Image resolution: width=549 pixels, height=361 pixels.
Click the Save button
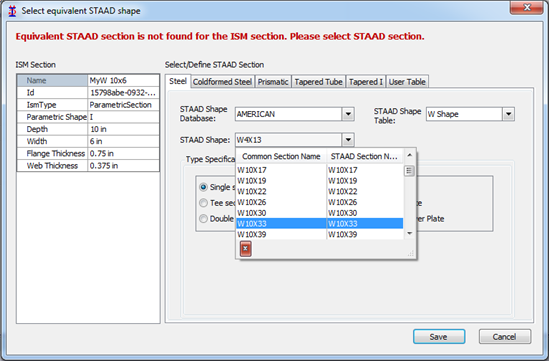click(439, 336)
